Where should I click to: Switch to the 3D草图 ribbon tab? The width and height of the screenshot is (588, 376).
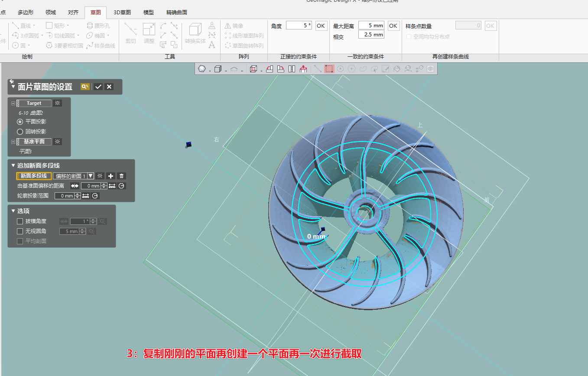coord(122,12)
